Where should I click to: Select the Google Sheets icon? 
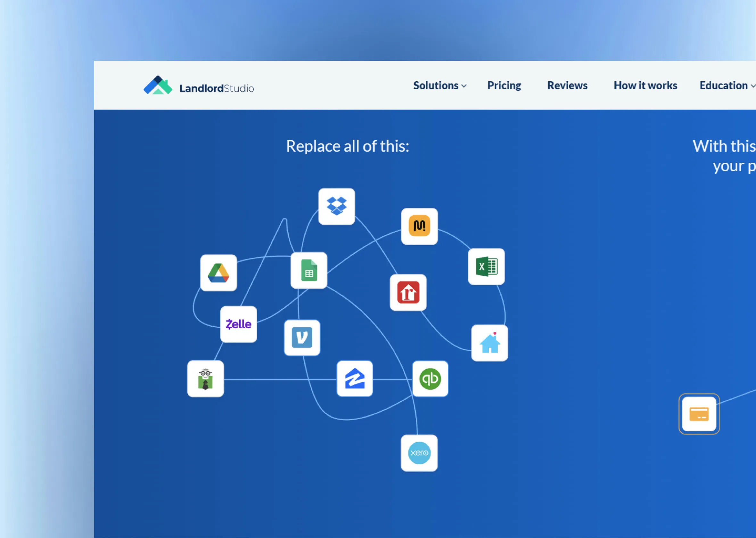309,270
